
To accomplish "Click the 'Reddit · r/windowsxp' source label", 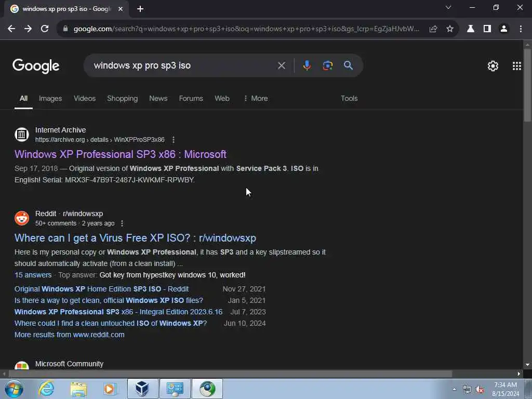I will tap(69, 214).
